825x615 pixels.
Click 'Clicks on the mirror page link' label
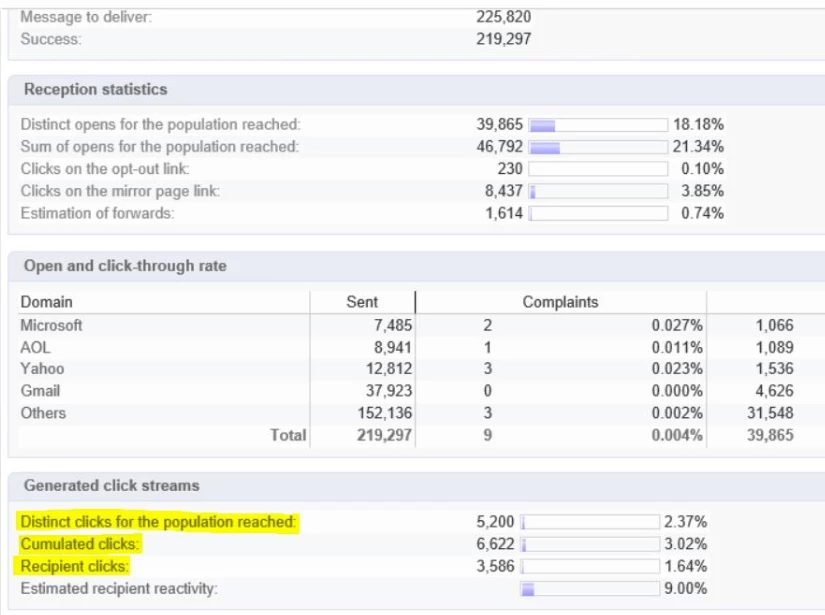click(x=120, y=190)
